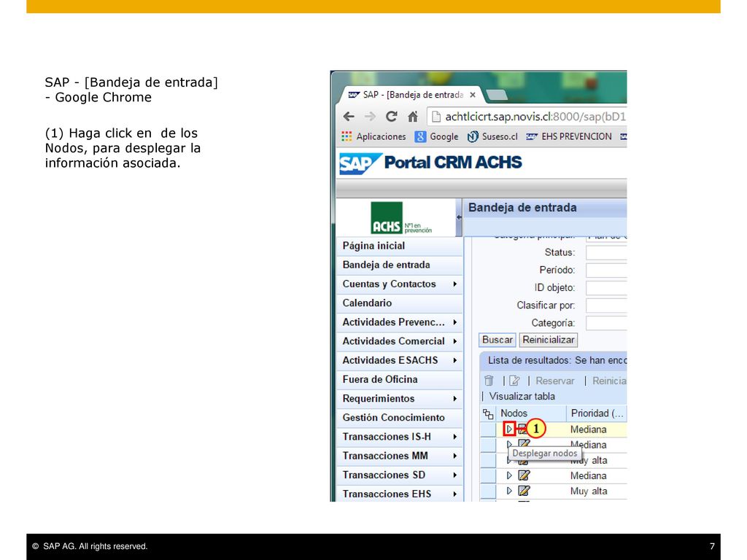Open Fuera de Oficina in the sidebar
Screen dimensions: 747x560
(x=399, y=379)
